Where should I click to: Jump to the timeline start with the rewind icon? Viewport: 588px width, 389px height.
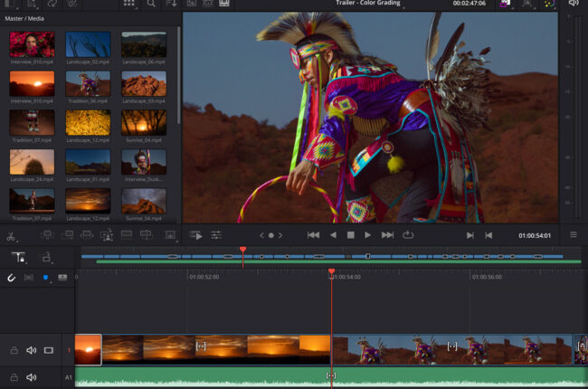313,235
